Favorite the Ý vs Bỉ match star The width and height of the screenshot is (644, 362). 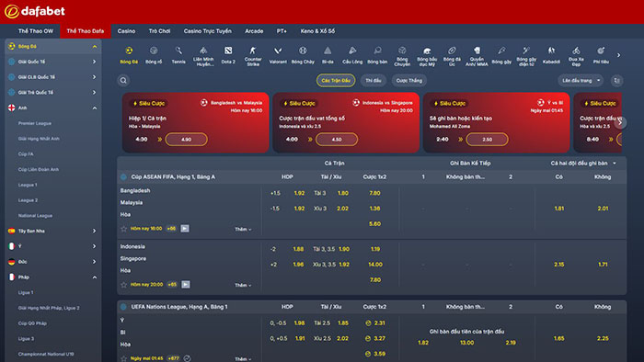[x=123, y=358]
